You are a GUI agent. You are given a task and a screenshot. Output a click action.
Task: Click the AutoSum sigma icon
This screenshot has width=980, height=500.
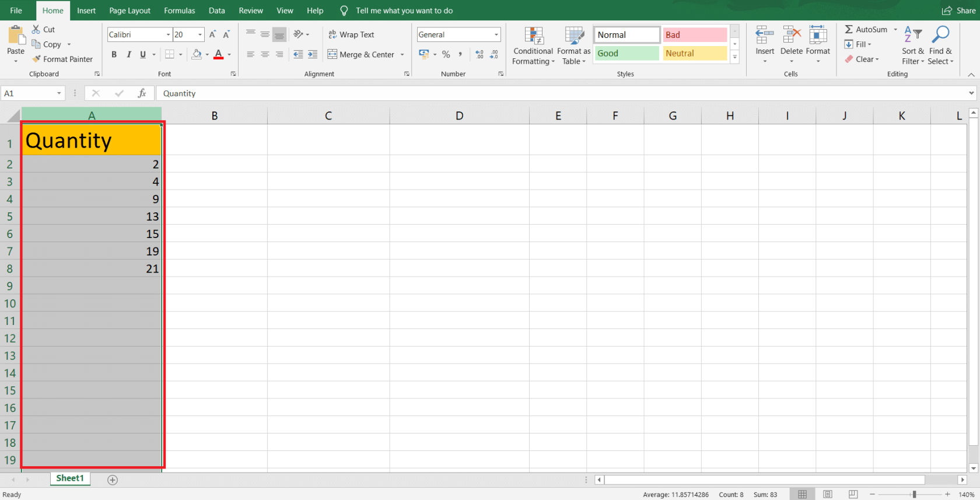tap(849, 29)
